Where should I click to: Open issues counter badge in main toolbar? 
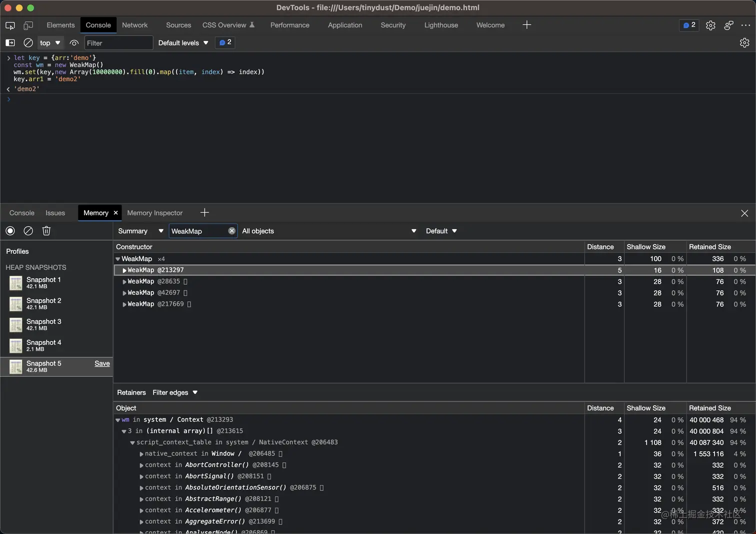click(x=689, y=25)
